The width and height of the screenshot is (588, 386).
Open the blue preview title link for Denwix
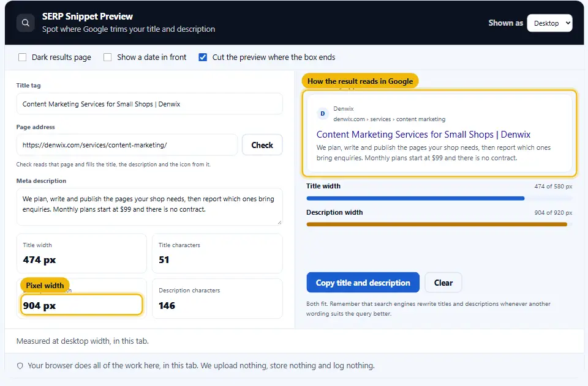[x=423, y=135]
